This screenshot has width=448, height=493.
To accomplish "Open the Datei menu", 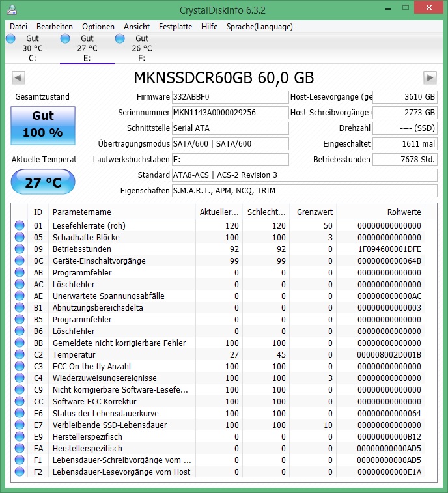I will (18, 27).
